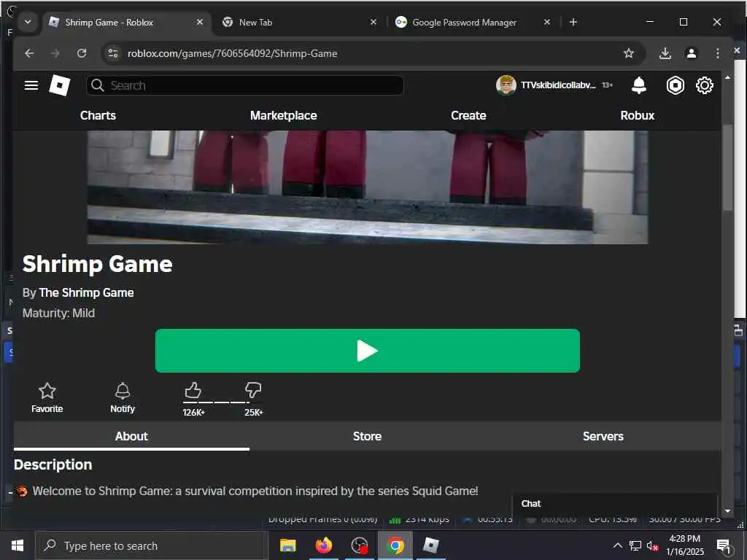The width and height of the screenshot is (747, 560).
Task: Open the Roblox hamburger navigation menu
Action: coord(31,85)
